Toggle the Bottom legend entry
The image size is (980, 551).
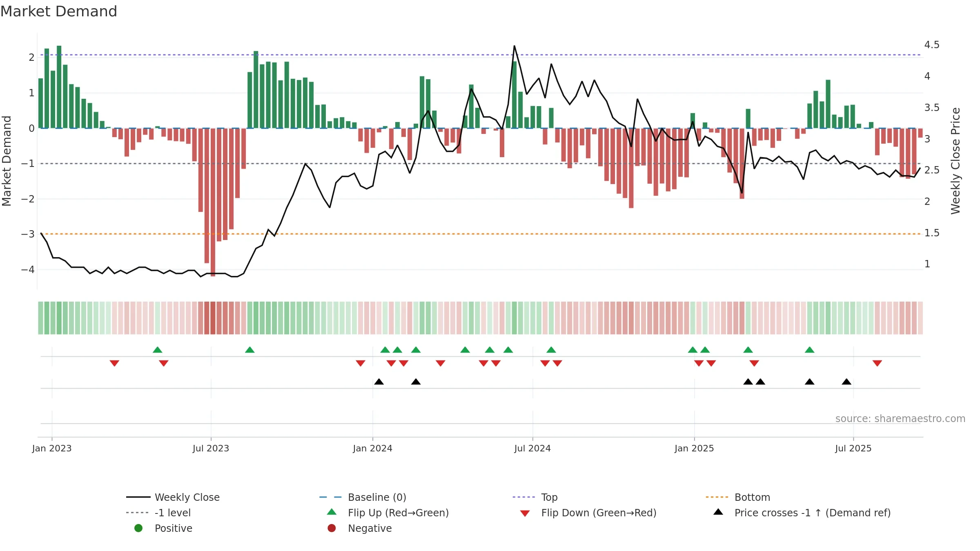(x=737, y=497)
